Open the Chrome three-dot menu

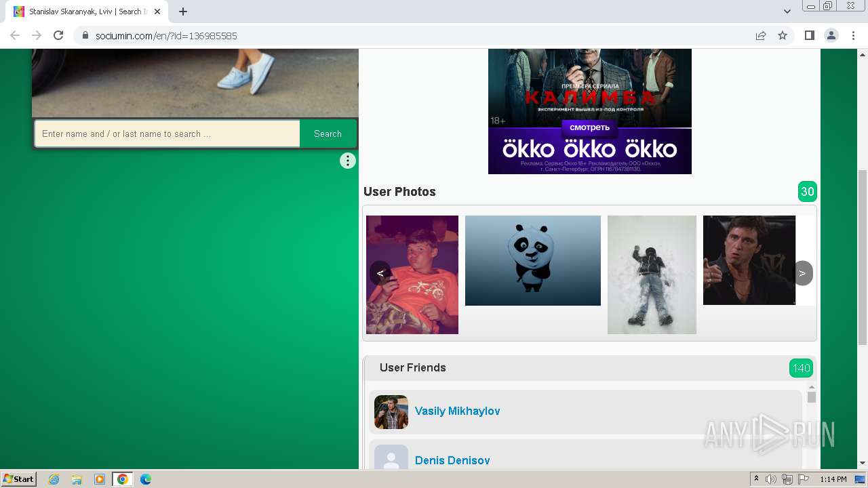(854, 35)
